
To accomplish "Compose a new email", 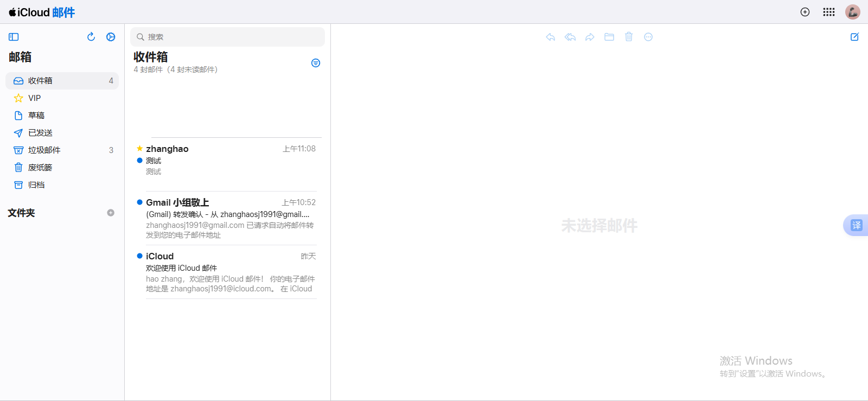I will tap(854, 37).
